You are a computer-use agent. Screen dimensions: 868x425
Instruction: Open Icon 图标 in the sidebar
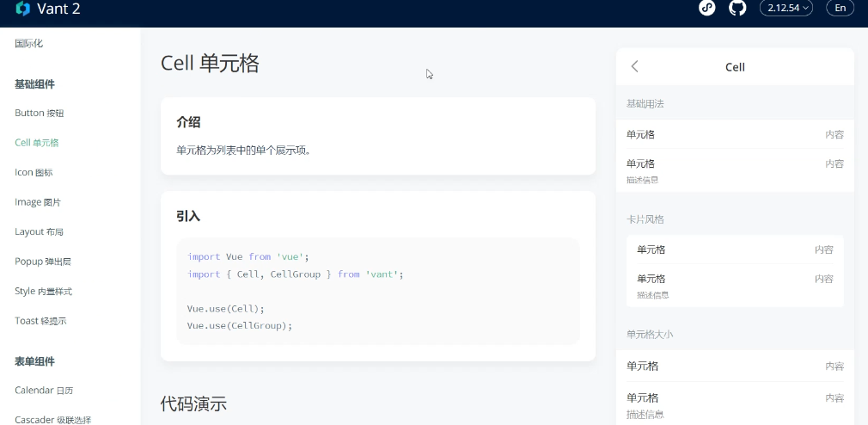point(34,172)
